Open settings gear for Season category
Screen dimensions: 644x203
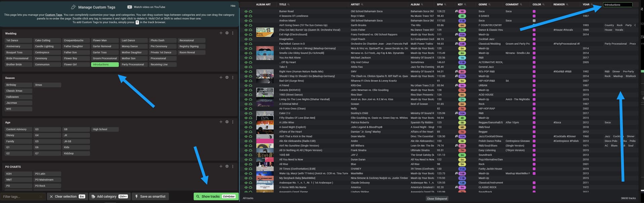227,77
